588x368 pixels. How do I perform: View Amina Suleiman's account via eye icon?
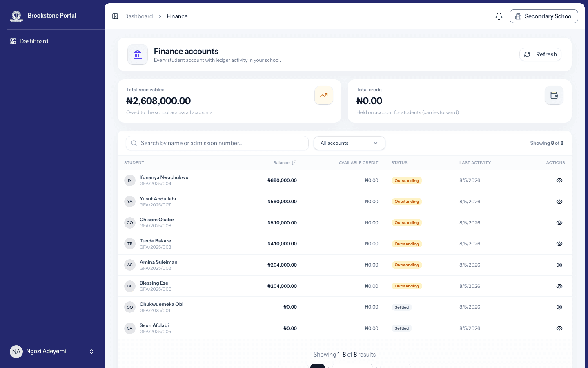[559, 265]
